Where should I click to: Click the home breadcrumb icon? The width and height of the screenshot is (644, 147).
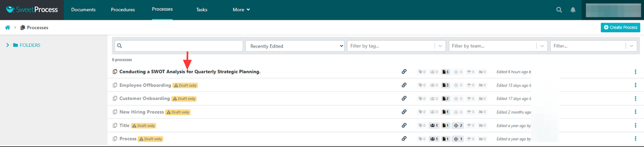(x=8, y=28)
